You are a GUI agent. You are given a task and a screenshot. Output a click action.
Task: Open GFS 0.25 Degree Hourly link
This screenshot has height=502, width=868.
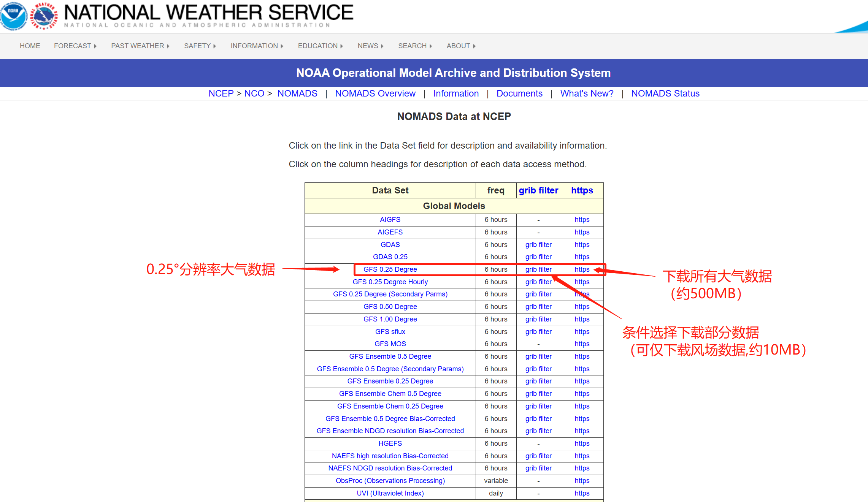click(x=390, y=282)
